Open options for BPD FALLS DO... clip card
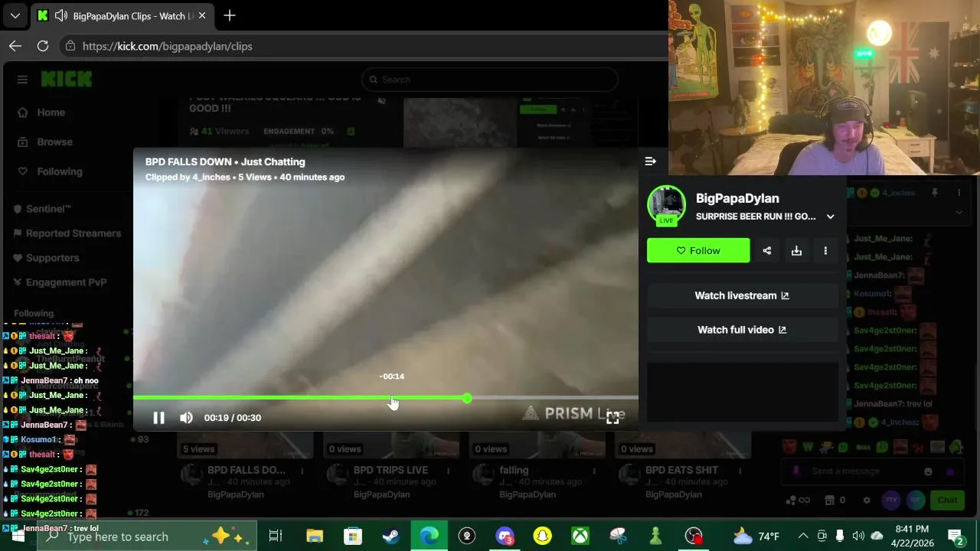Viewport: 980px width, 551px height. click(302, 471)
